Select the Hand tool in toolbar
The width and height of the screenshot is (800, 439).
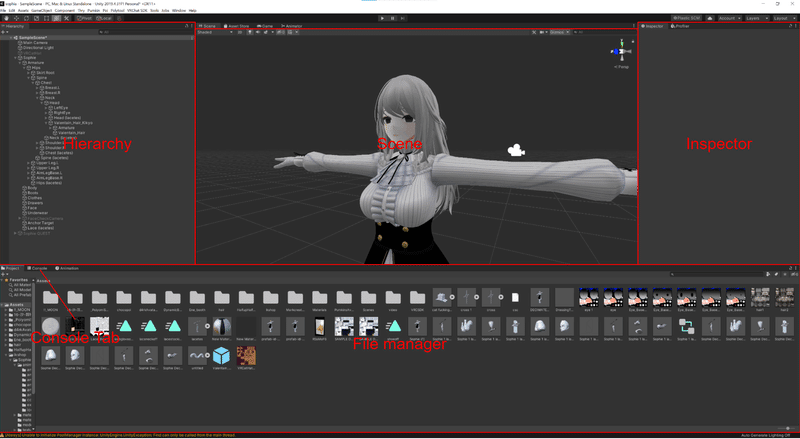tap(6, 18)
